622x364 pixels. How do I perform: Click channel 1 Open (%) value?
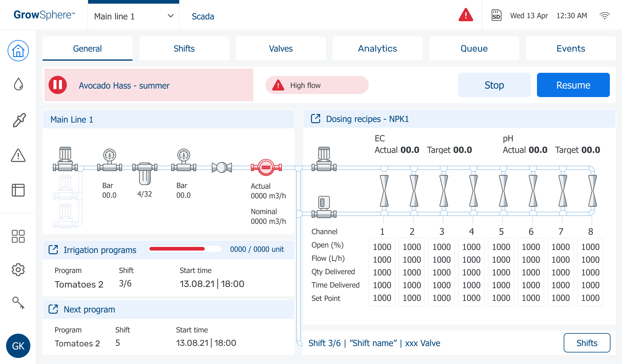point(382,247)
